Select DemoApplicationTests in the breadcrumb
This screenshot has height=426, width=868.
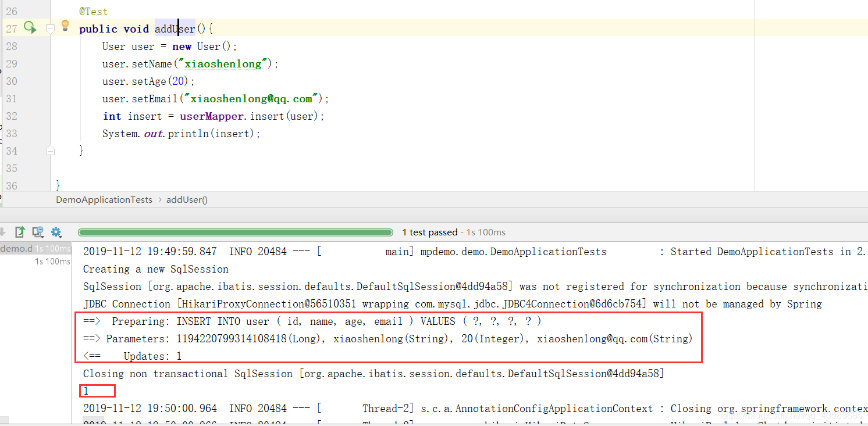pyautogui.click(x=104, y=199)
